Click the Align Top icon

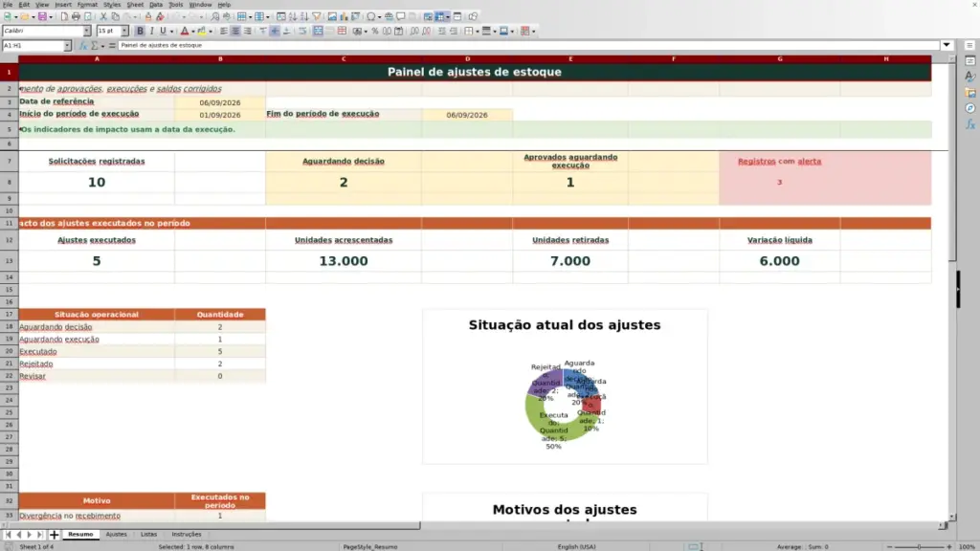[263, 32]
